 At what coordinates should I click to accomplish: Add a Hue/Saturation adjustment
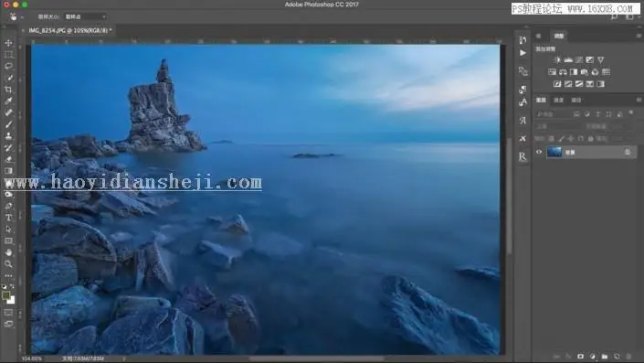coord(552,72)
